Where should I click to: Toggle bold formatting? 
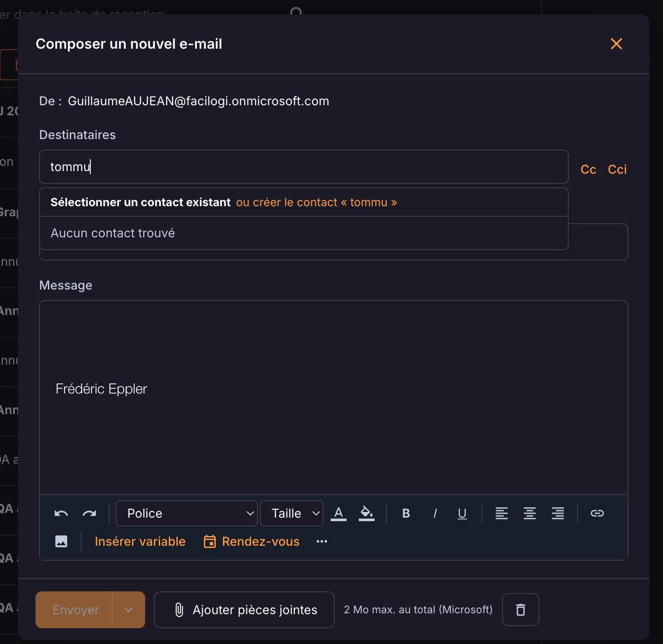[406, 513]
